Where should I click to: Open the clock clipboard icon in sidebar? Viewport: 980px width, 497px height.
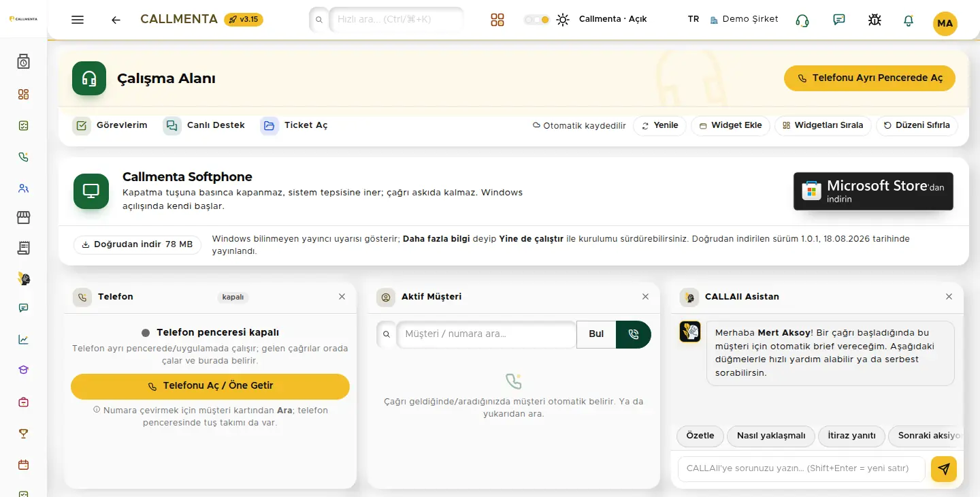pyautogui.click(x=24, y=62)
